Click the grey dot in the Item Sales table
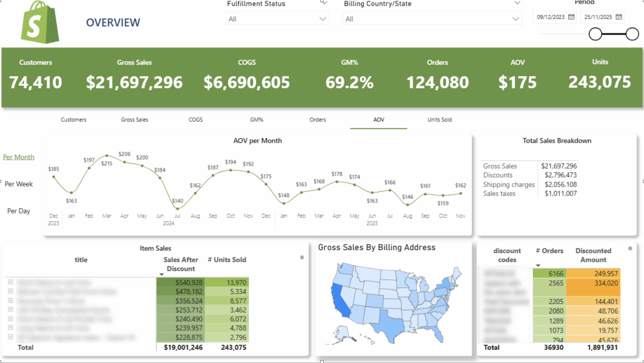Viewport: 644px width, 363px height. click(x=302, y=257)
